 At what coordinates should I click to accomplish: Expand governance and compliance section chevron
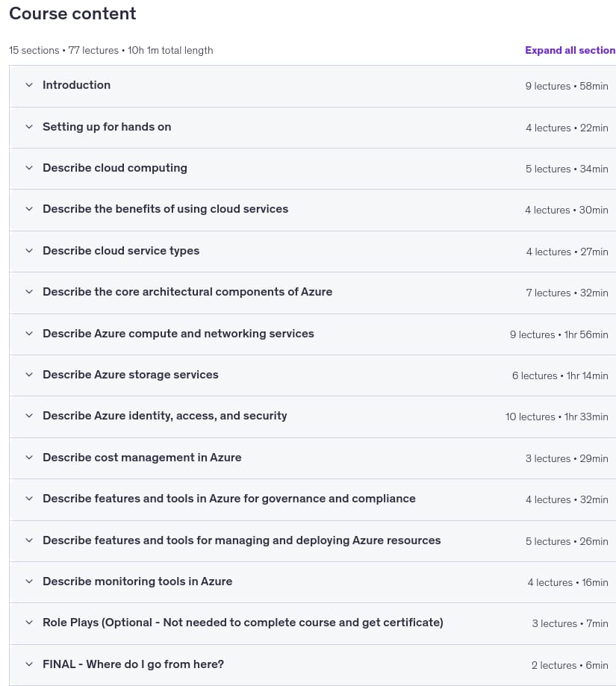(x=29, y=499)
